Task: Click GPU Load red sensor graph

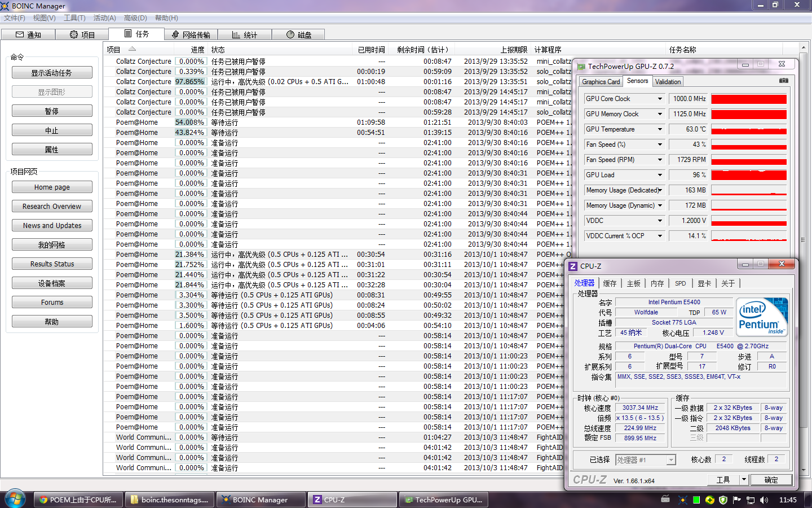Action: click(x=749, y=175)
